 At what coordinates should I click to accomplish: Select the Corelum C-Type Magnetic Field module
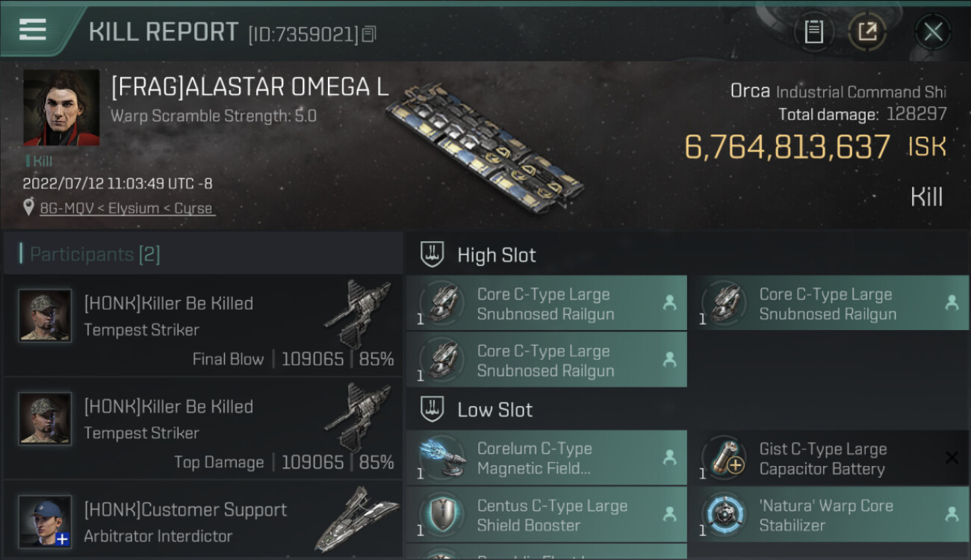[x=546, y=458]
